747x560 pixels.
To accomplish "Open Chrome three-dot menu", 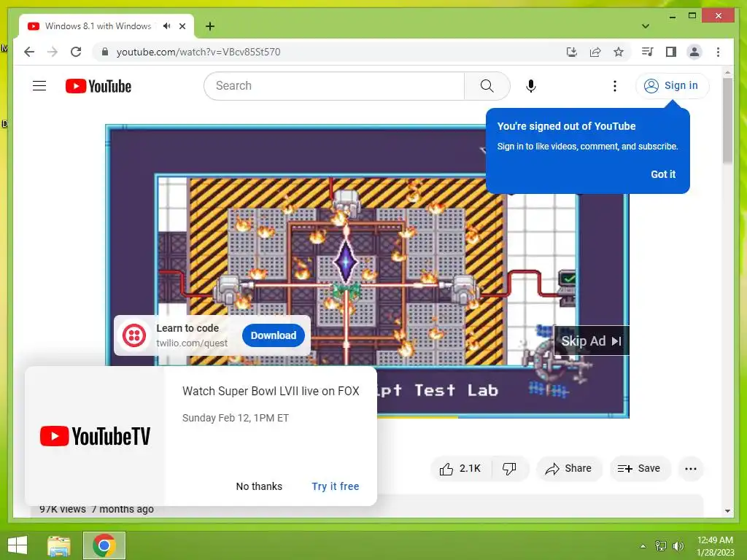I will click(x=718, y=52).
